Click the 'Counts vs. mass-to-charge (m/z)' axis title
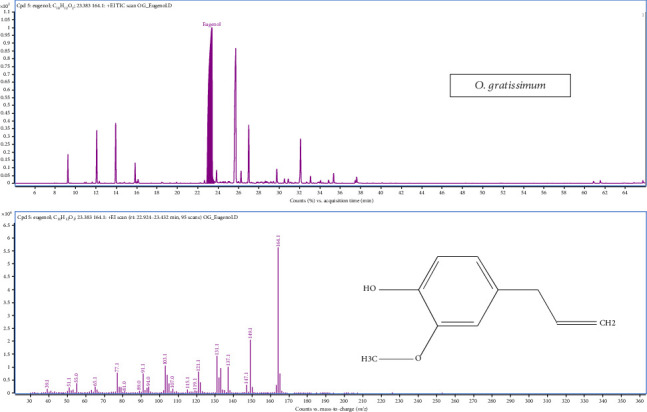This screenshot has height=412, width=647. click(329, 409)
